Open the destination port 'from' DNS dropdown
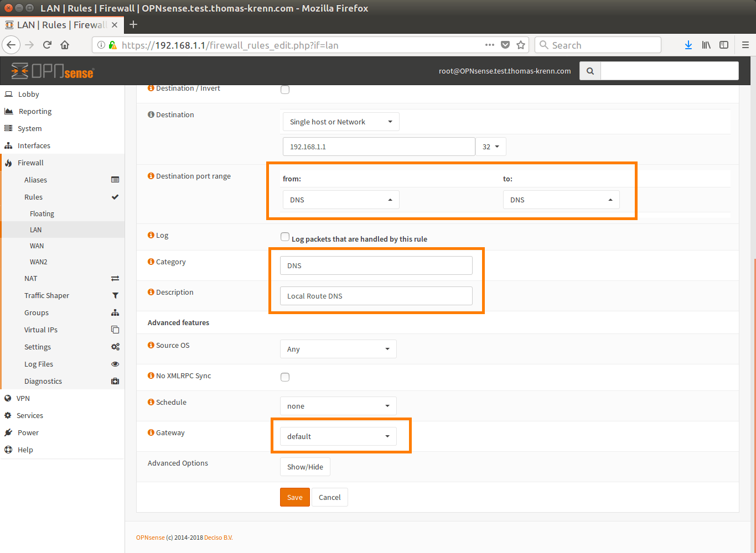 [x=340, y=200]
